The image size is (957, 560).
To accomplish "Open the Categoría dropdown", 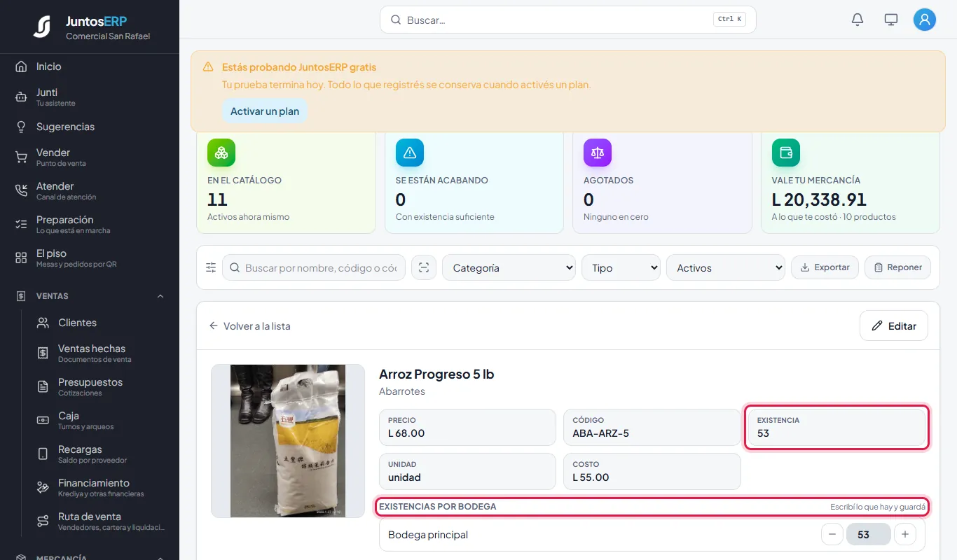I will tap(509, 267).
